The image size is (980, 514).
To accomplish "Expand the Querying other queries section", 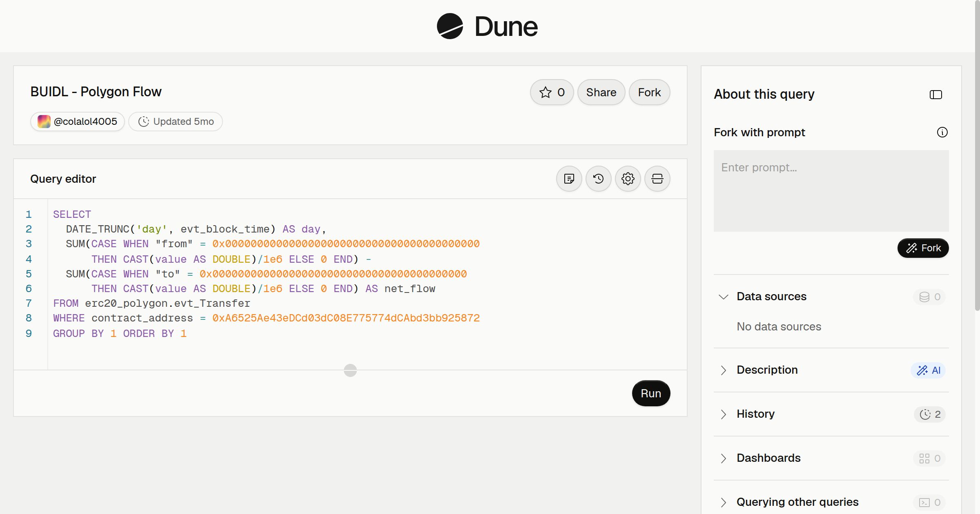I will click(723, 502).
